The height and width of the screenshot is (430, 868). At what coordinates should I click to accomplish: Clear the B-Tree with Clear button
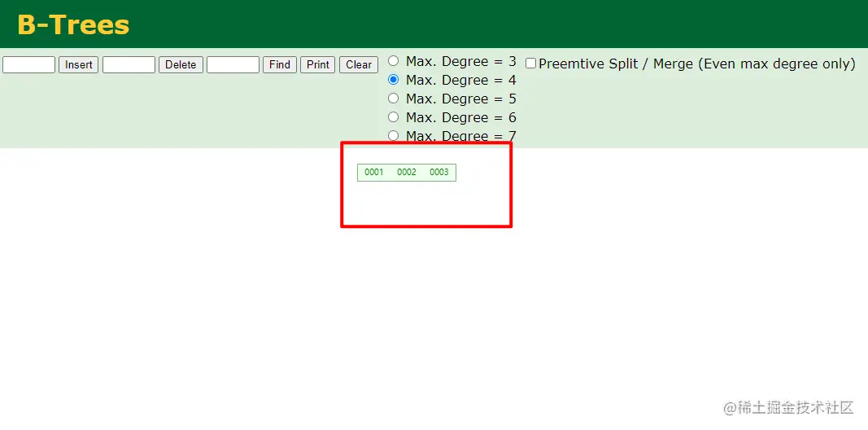[359, 65]
